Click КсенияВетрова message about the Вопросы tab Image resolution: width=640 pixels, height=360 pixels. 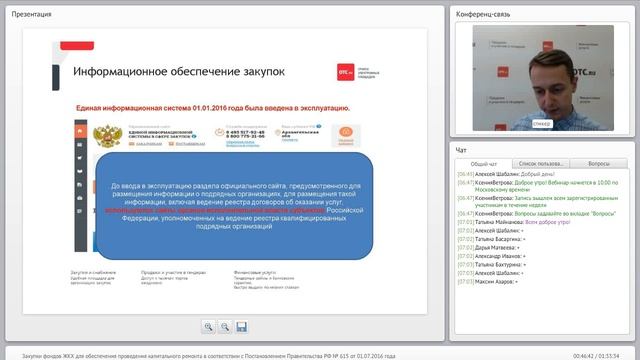tap(536, 213)
